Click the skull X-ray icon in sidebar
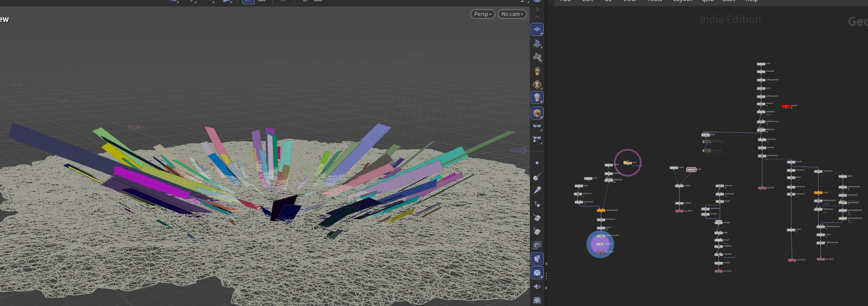868x306 pixels. (x=537, y=71)
